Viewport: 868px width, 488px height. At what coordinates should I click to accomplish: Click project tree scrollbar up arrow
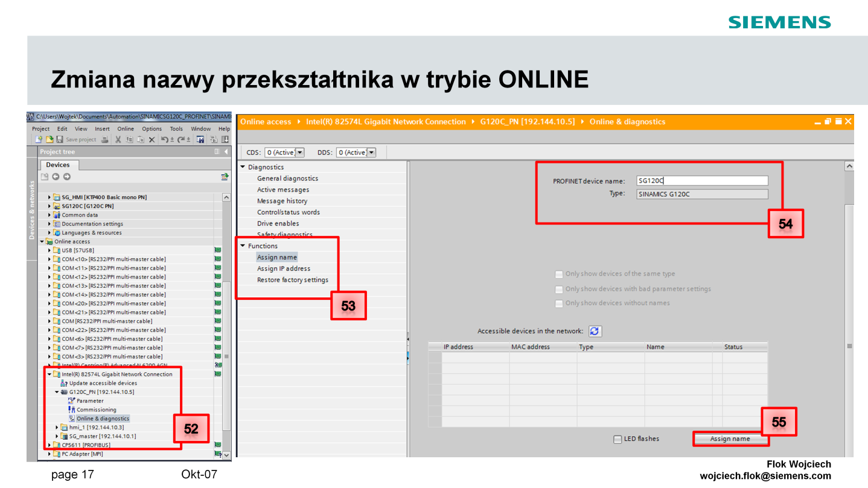coord(226,197)
